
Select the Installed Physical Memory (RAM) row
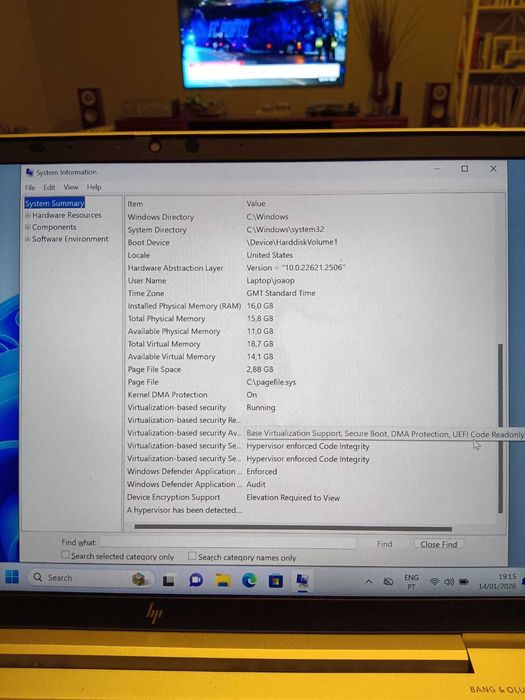click(312, 306)
